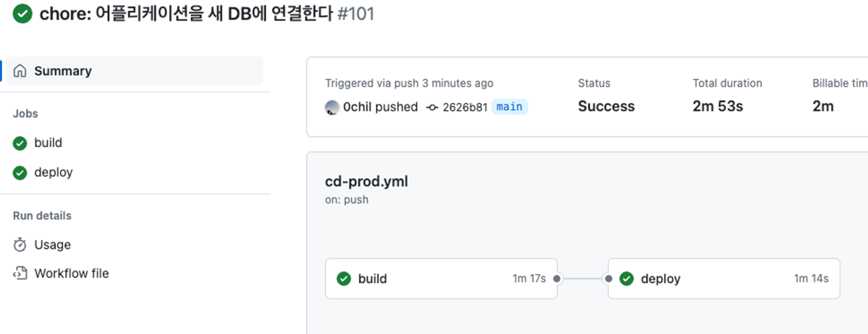868x334 pixels.
Task: Click the green success check beside workflow title
Action: (x=22, y=14)
